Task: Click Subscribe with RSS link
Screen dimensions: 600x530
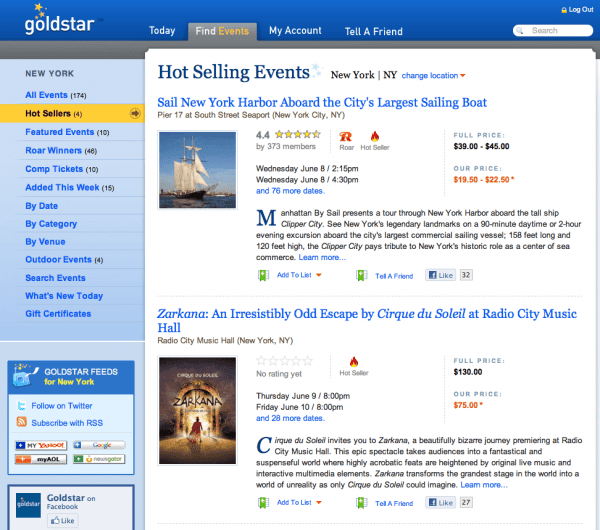Action: pos(67,423)
